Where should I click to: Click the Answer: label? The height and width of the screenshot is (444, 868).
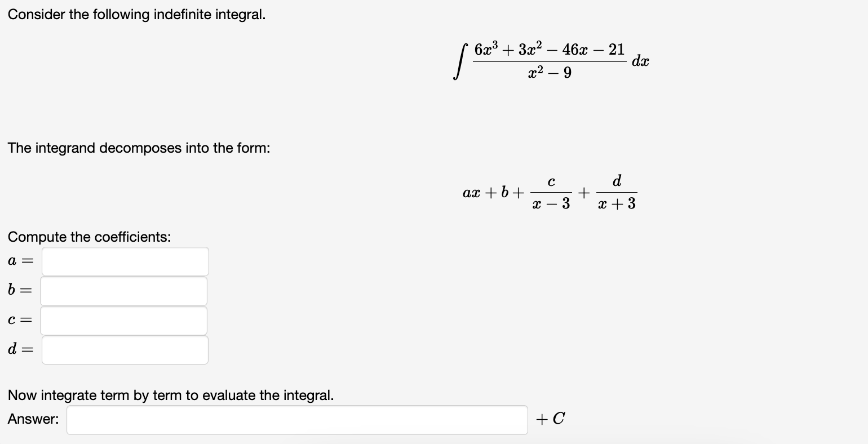32,419
